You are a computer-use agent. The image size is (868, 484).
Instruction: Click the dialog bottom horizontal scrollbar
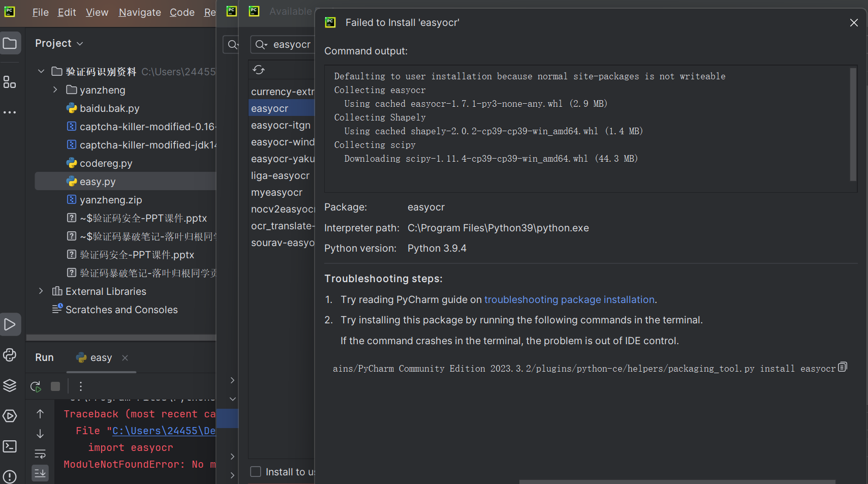point(677,481)
